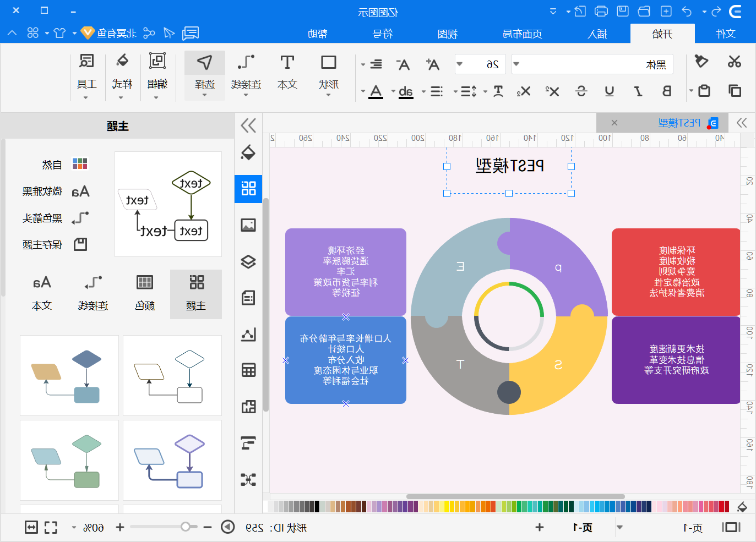Click the Cut scissors icon

(x=734, y=62)
